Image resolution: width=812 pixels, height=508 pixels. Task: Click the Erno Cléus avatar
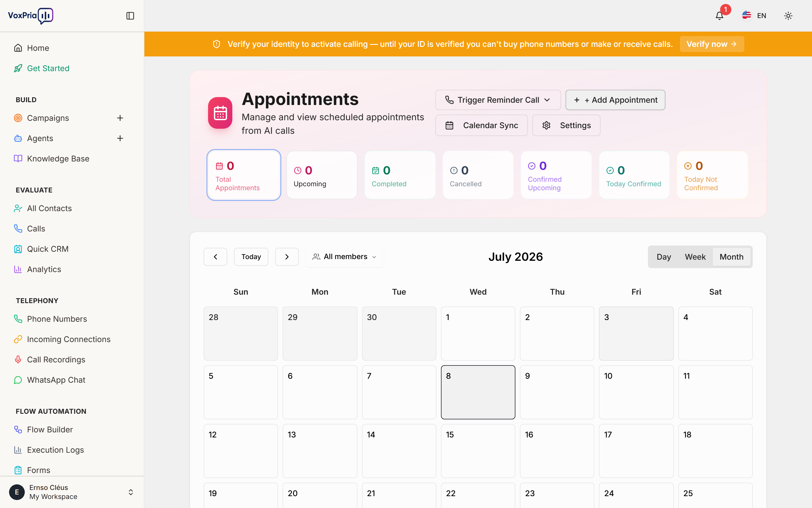tap(17, 492)
